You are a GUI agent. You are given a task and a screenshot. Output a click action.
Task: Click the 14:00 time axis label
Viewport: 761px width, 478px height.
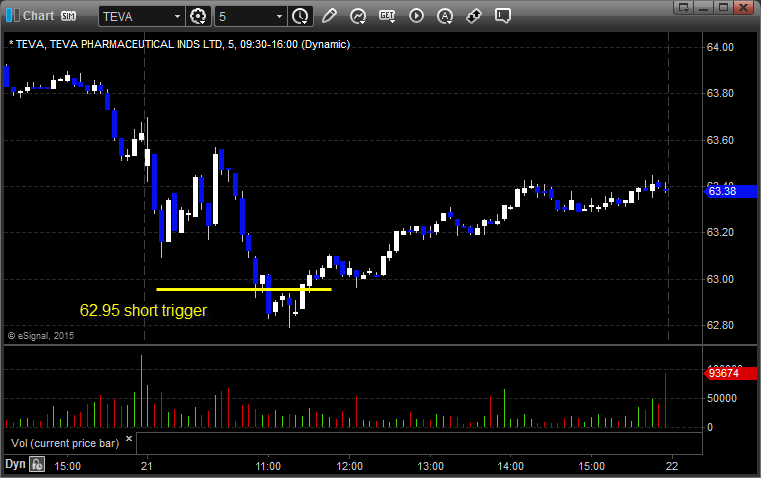coord(511,466)
